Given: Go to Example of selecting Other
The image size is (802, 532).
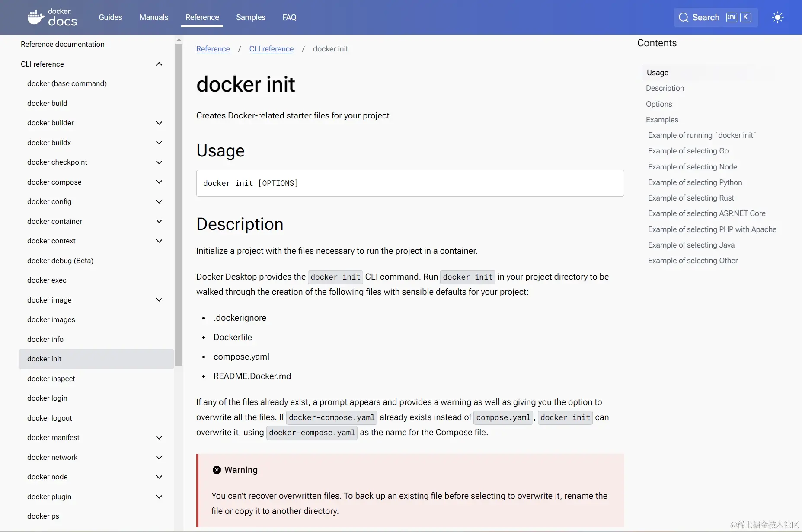Looking at the screenshot, I should 693,261.
